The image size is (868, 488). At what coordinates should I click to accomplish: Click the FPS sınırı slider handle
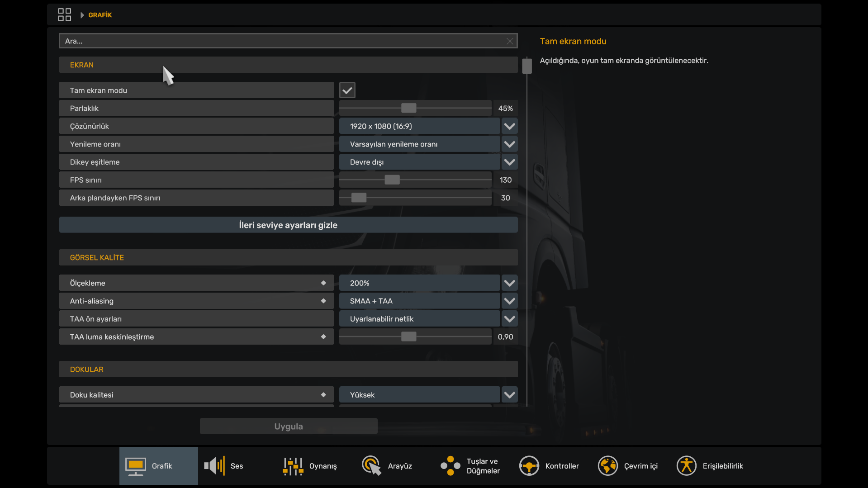(x=392, y=180)
